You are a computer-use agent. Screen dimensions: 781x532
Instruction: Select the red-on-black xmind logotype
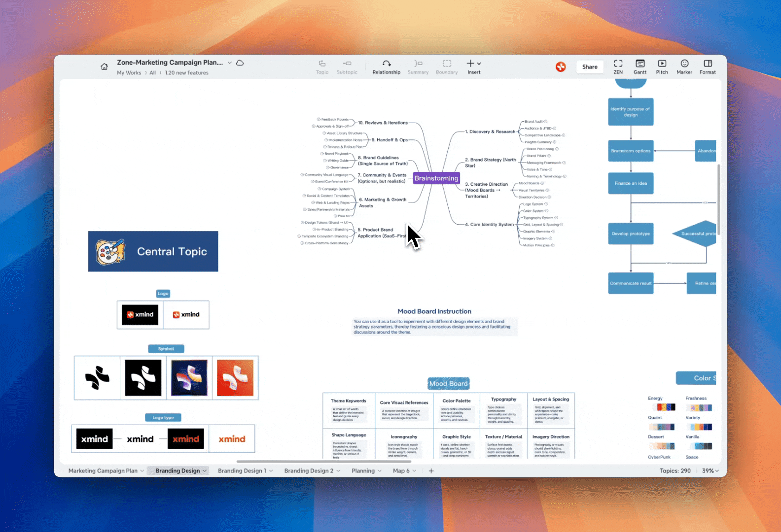(186, 439)
